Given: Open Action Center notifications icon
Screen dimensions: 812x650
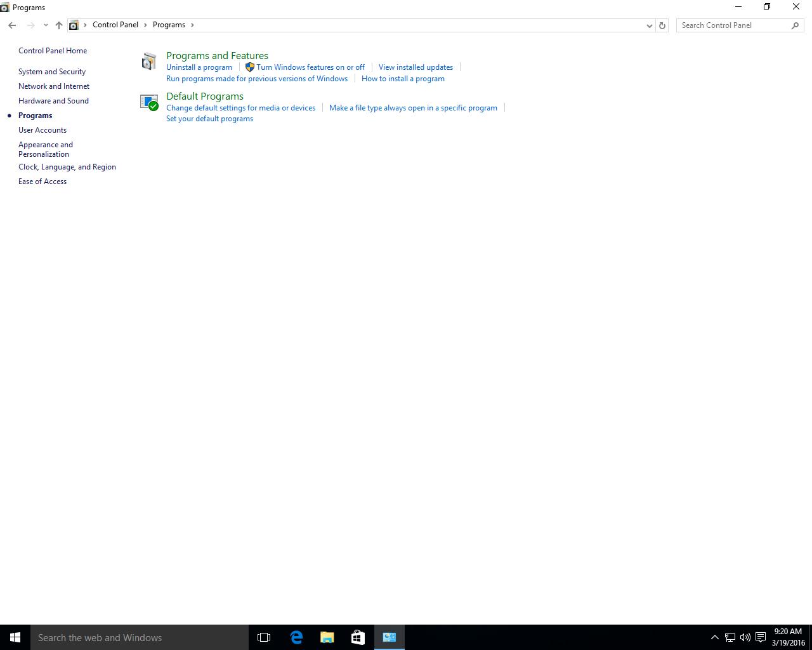Looking at the screenshot, I should pyautogui.click(x=760, y=637).
